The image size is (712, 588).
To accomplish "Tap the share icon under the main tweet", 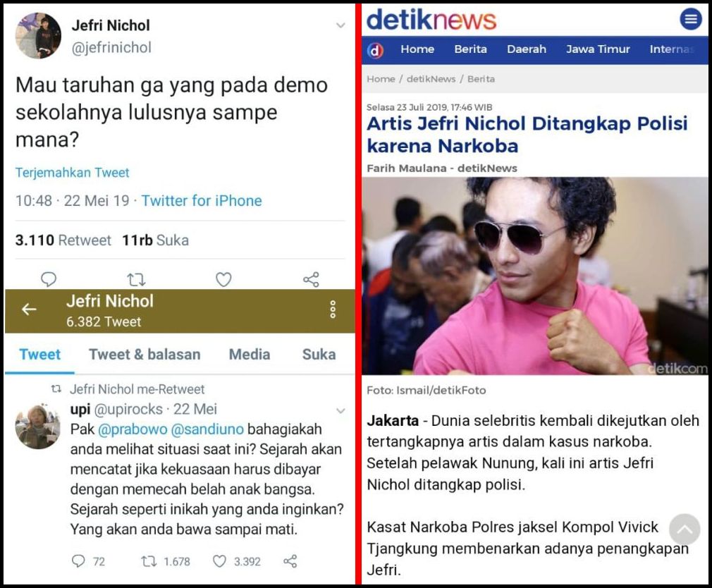I will [311, 279].
